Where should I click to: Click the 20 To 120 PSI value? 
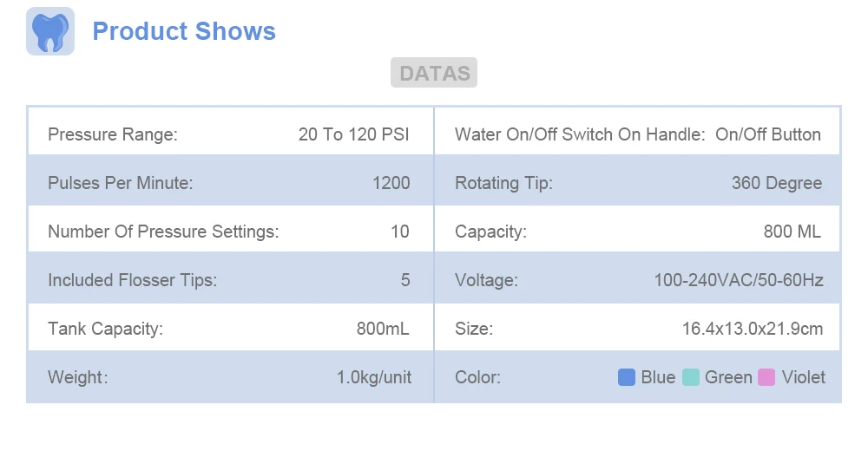pyautogui.click(x=353, y=134)
